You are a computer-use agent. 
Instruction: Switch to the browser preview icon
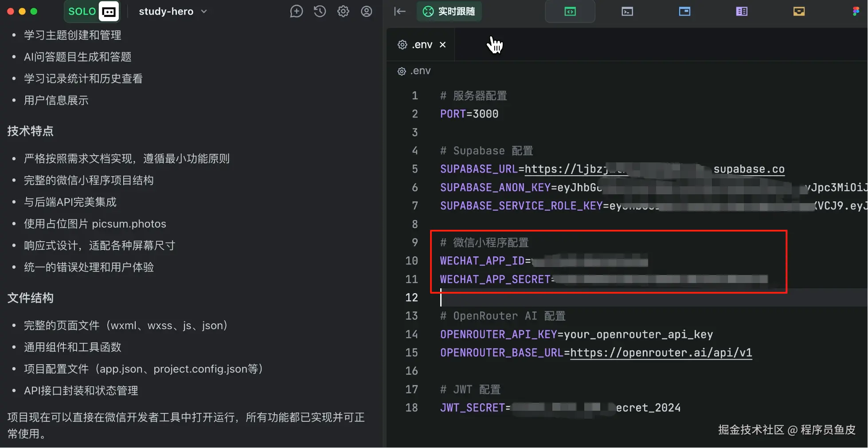pos(684,12)
